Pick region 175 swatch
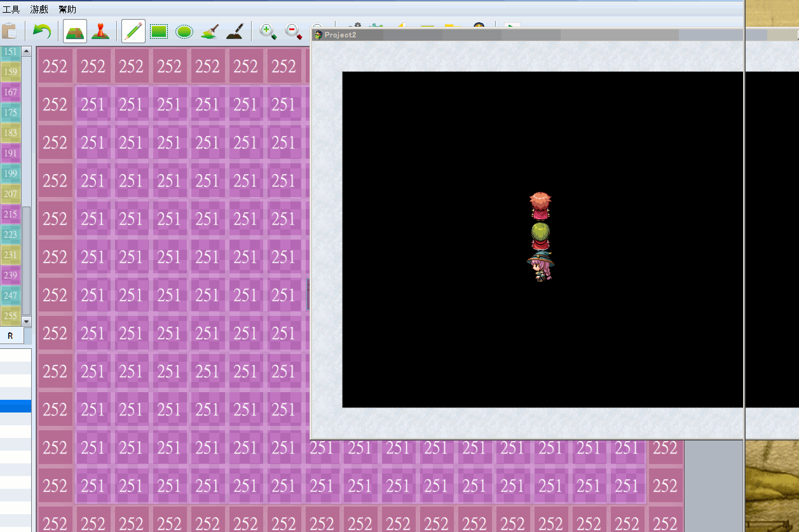This screenshot has width=799, height=532. pyautogui.click(x=10, y=113)
